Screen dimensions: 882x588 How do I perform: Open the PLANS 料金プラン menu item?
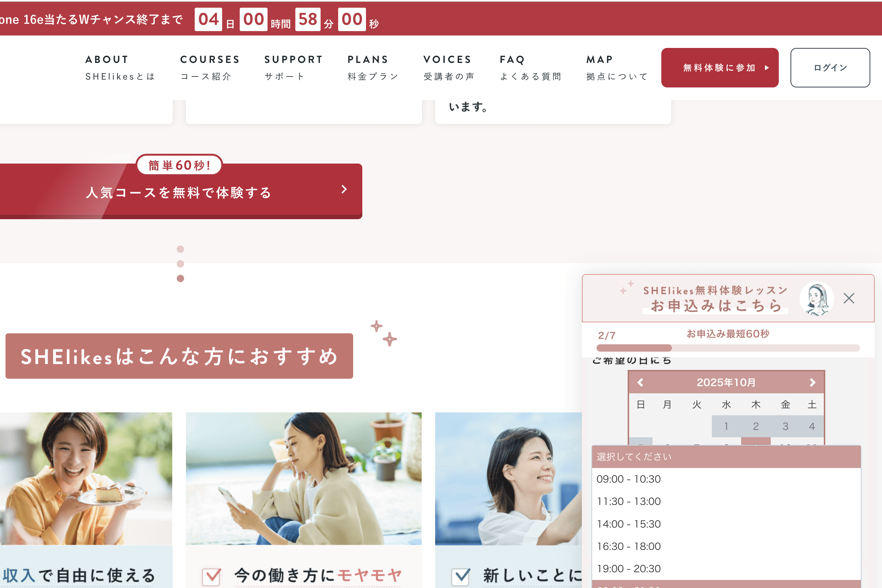(x=372, y=67)
